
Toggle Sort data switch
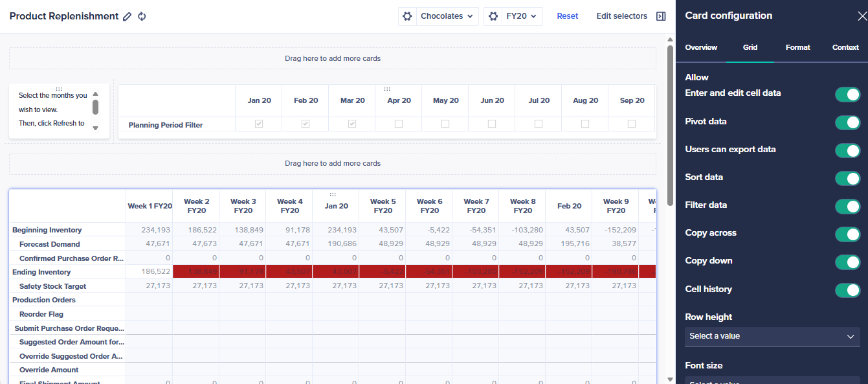tap(847, 178)
